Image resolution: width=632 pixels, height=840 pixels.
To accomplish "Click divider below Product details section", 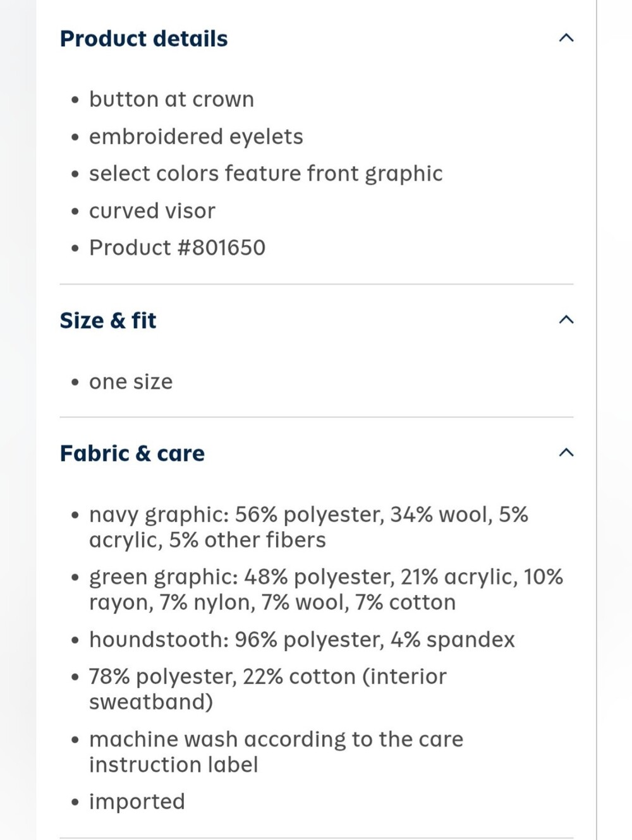I will pos(317,284).
